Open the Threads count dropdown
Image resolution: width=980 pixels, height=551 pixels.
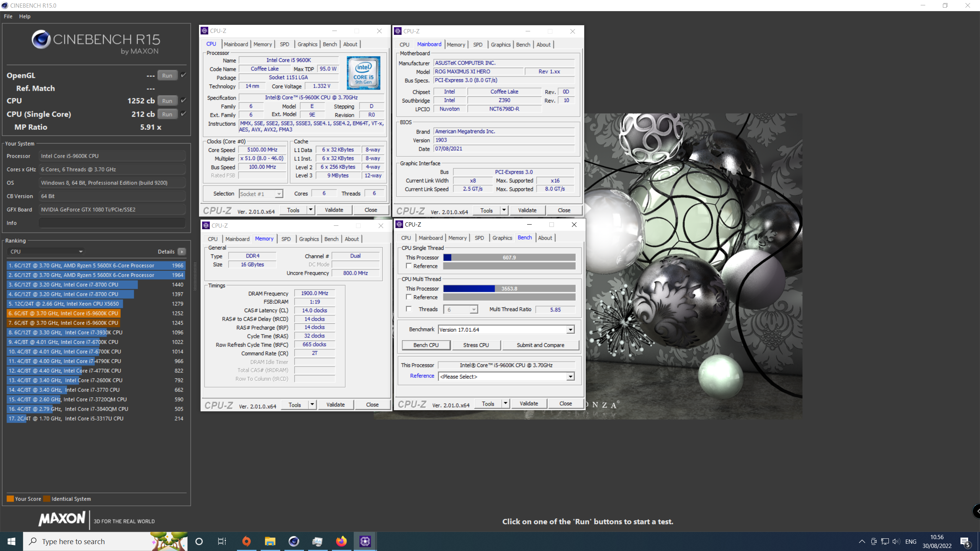[461, 309]
